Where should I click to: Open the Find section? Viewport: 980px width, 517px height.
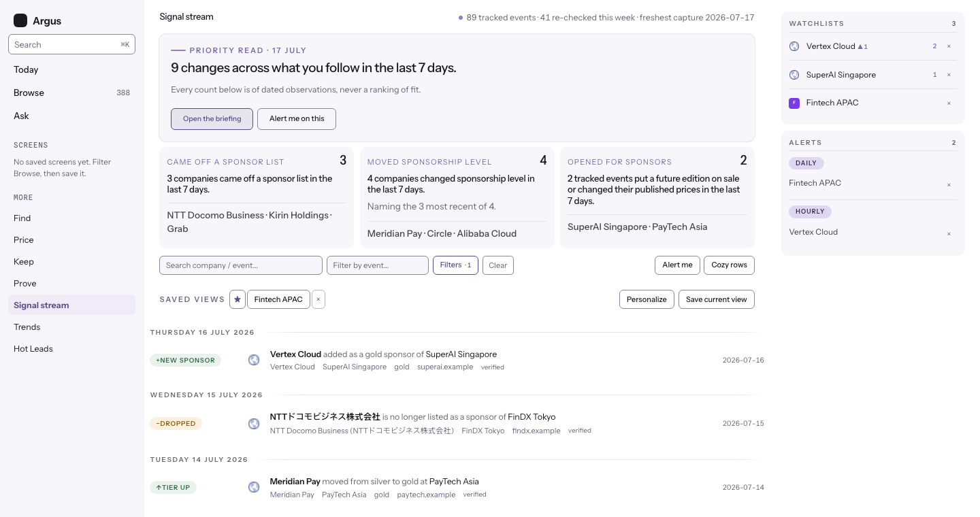pos(72,218)
